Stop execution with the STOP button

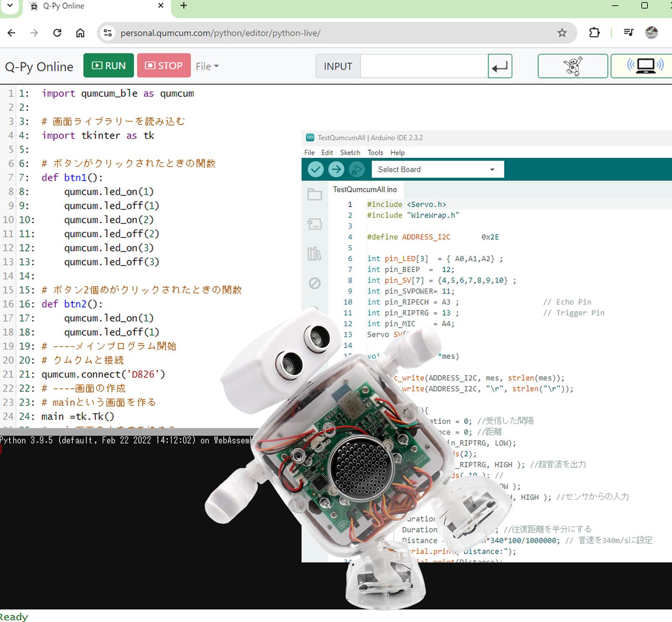[164, 65]
